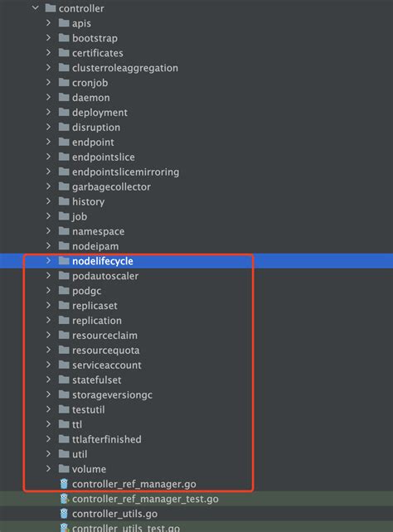Expand the podautoscaler folder arrow
Image resolution: width=393 pixels, height=532 pixels.
(x=49, y=275)
